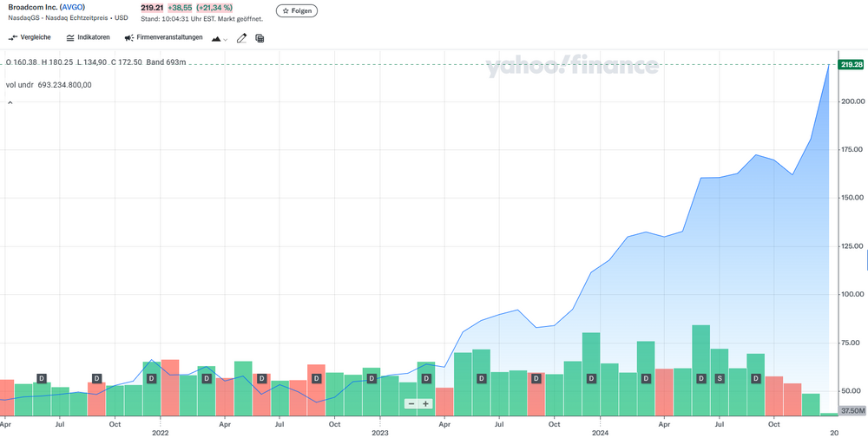The height and width of the screenshot is (438, 868).
Task: Click the rightmost D dividend marker
Action: click(756, 379)
